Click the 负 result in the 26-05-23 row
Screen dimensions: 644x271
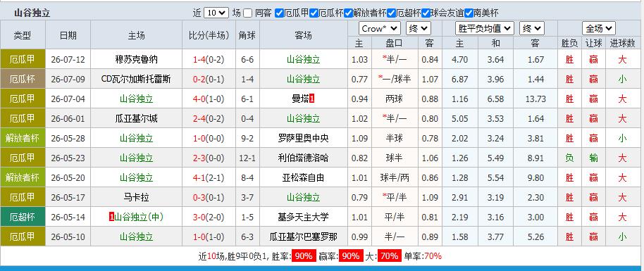click(569, 158)
